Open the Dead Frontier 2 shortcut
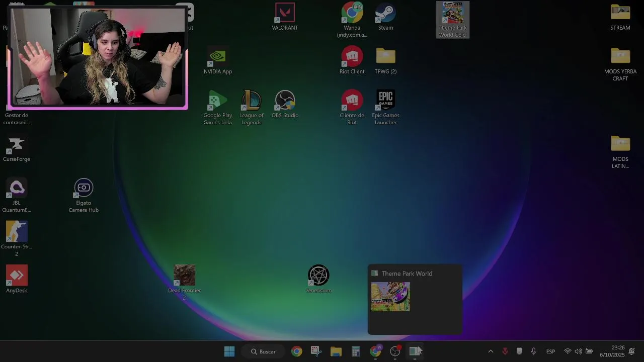Viewport: 644px width, 362px height. click(x=184, y=283)
